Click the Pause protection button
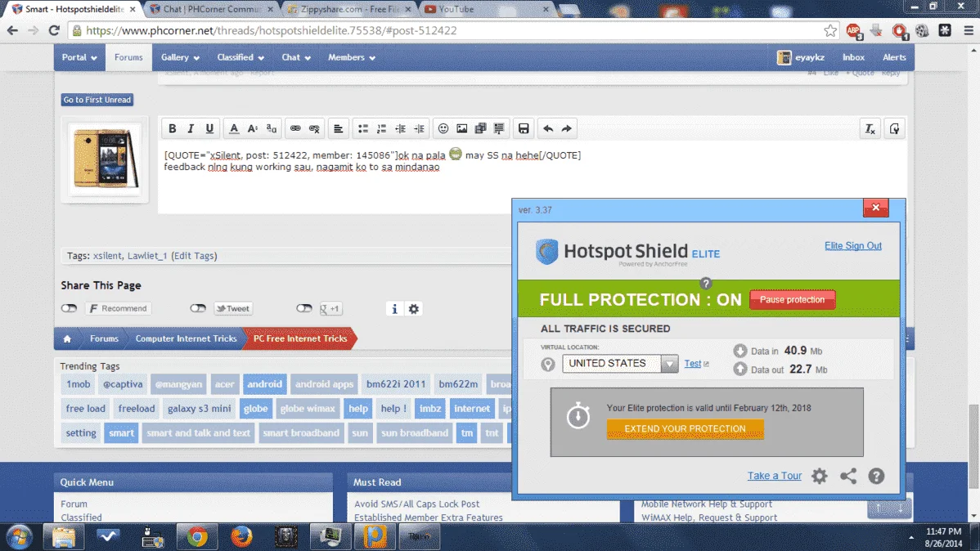Image resolution: width=980 pixels, height=551 pixels. click(x=792, y=299)
